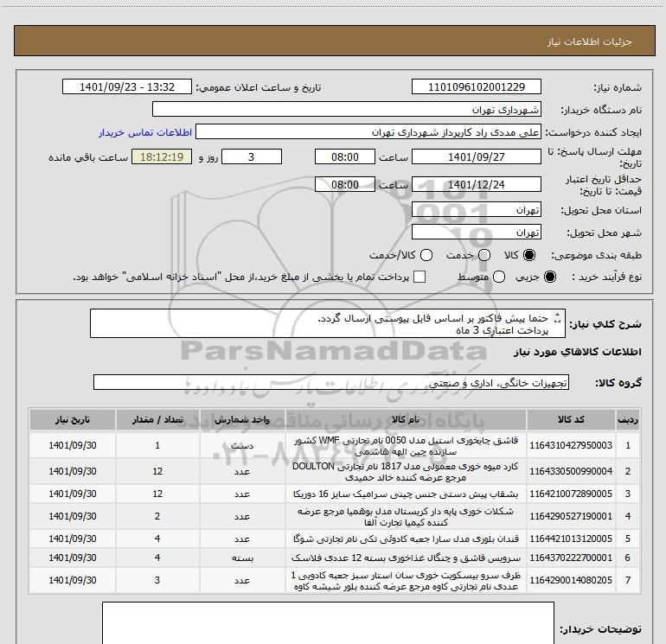Click the اطلاعات کالاهای مورد نیاز heading
The width and height of the screenshot is (666, 644).
[577, 352]
